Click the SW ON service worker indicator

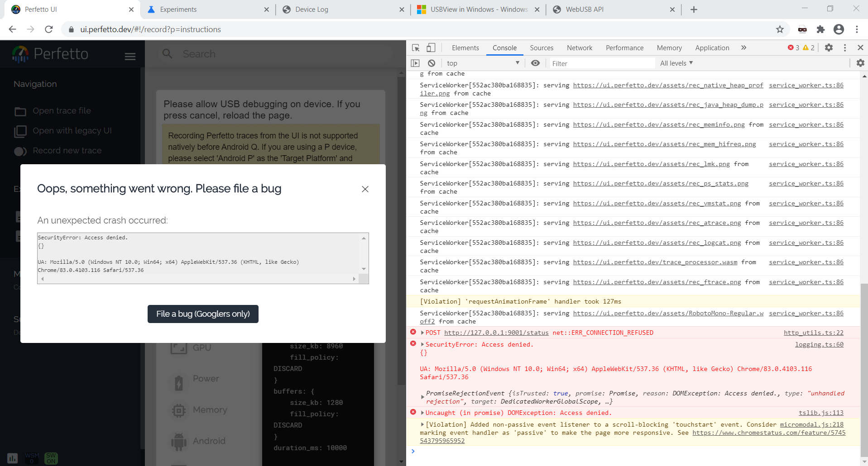(51, 458)
